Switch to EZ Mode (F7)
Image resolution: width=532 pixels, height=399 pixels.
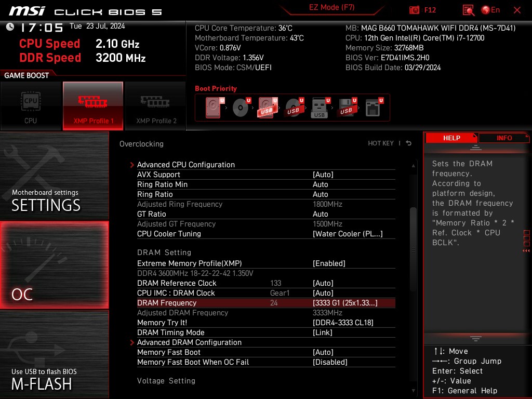click(x=331, y=7)
